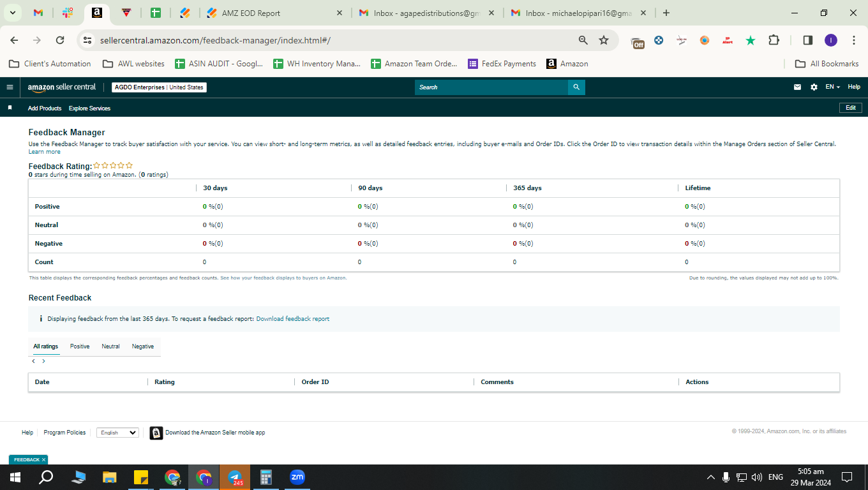868x490 pixels.
Task: Click Download feedback report link
Action: 293,318
